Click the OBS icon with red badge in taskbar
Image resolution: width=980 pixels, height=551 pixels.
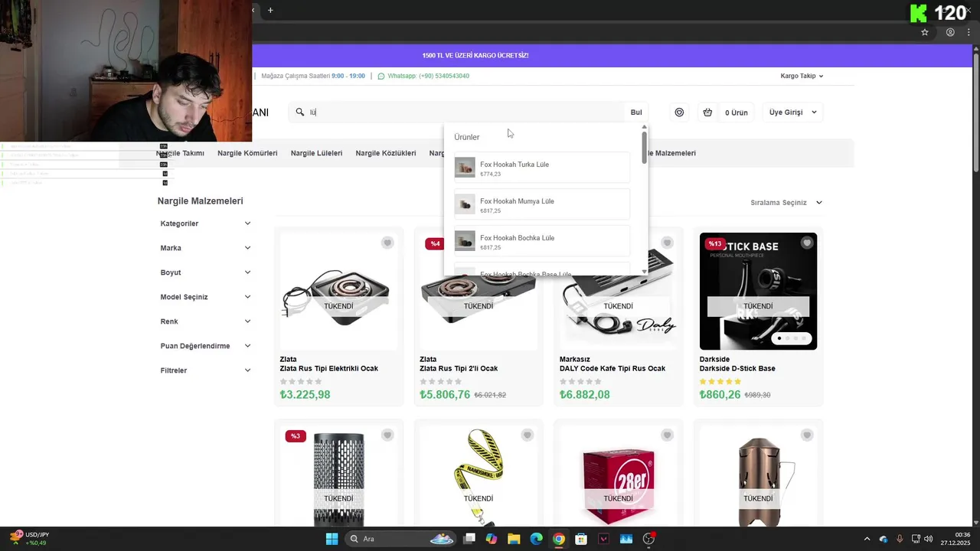click(649, 539)
